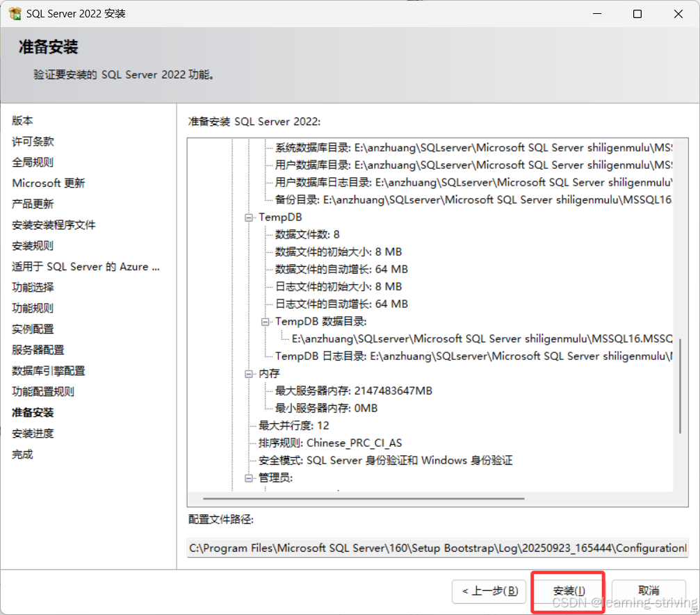Image resolution: width=700 pixels, height=615 pixels.
Task: Click the Install (安装) button
Action: 569,591
